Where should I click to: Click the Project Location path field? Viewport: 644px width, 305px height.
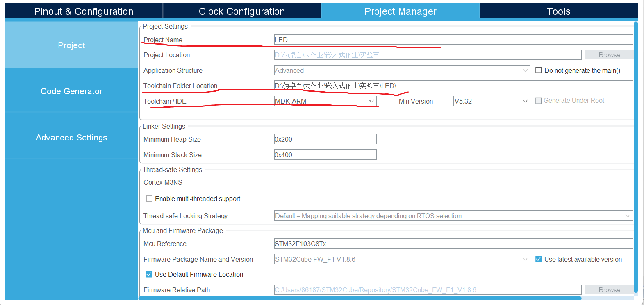coord(428,55)
